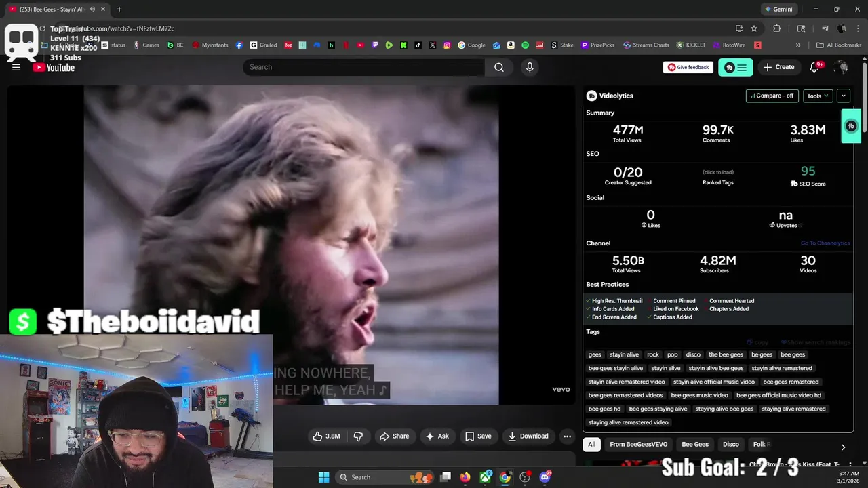This screenshot has width=868, height=488.
Task: Open the TikTok bookmark icon
Action: (x=418, y=45)
